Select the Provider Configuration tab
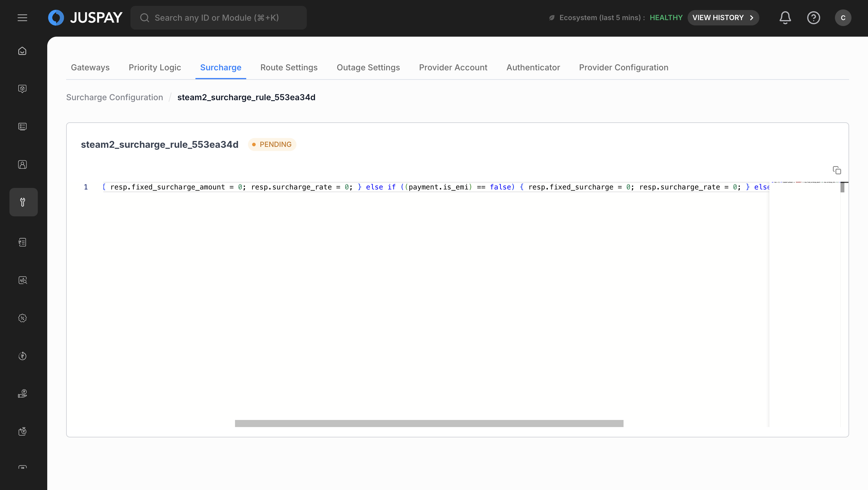 (623, 67)
